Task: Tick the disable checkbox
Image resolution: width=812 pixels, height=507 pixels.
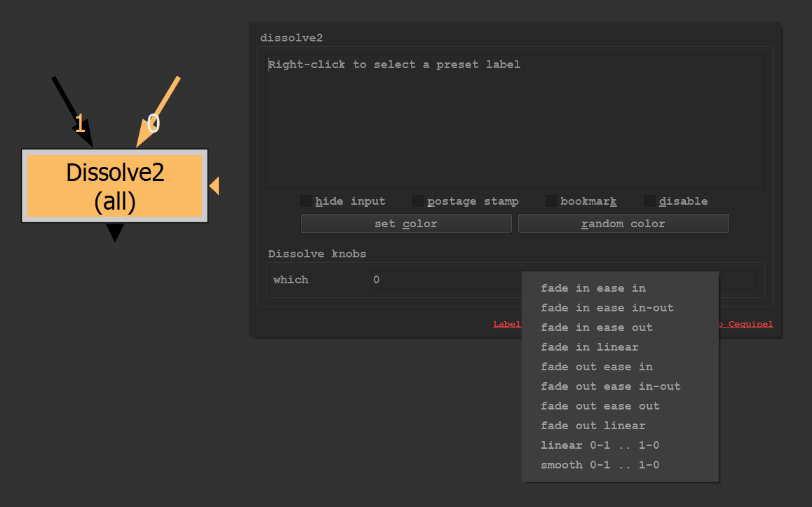Action: (x=649, y=201)
